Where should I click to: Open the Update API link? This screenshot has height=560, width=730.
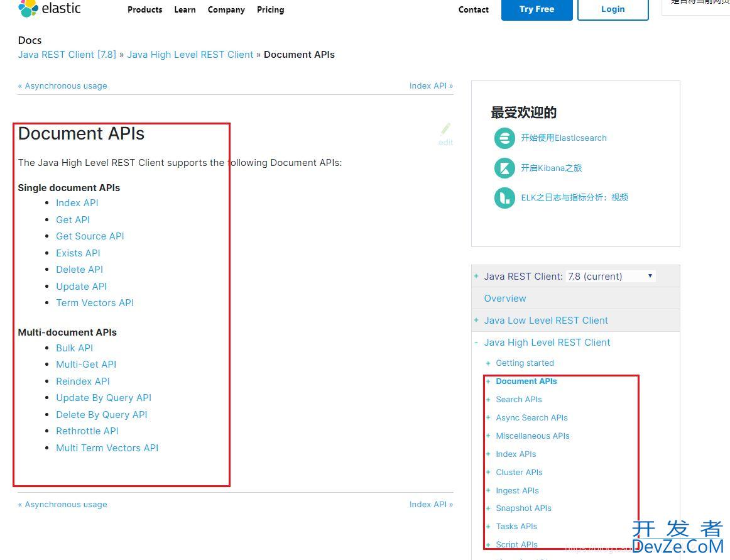pyautogui.click(x=82, y=287)
